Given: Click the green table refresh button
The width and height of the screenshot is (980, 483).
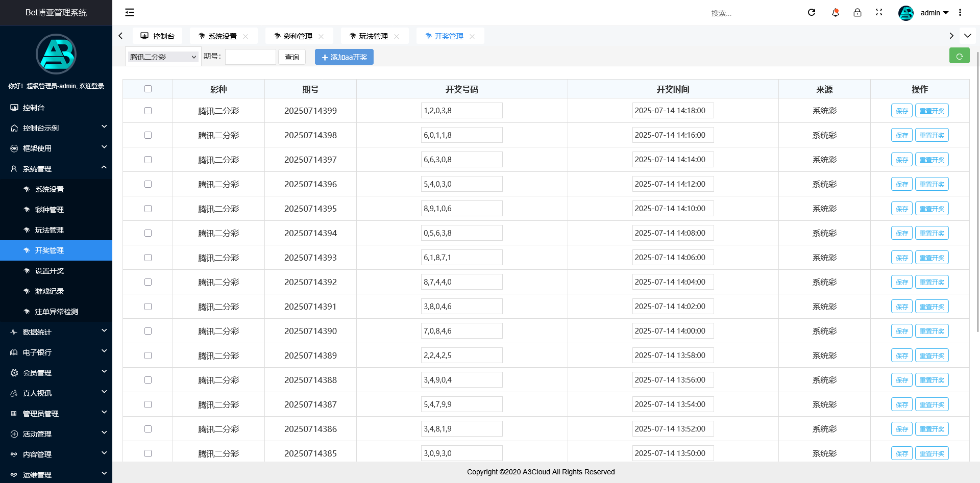Looking at the screenshot, I should (x=960, y=56).
